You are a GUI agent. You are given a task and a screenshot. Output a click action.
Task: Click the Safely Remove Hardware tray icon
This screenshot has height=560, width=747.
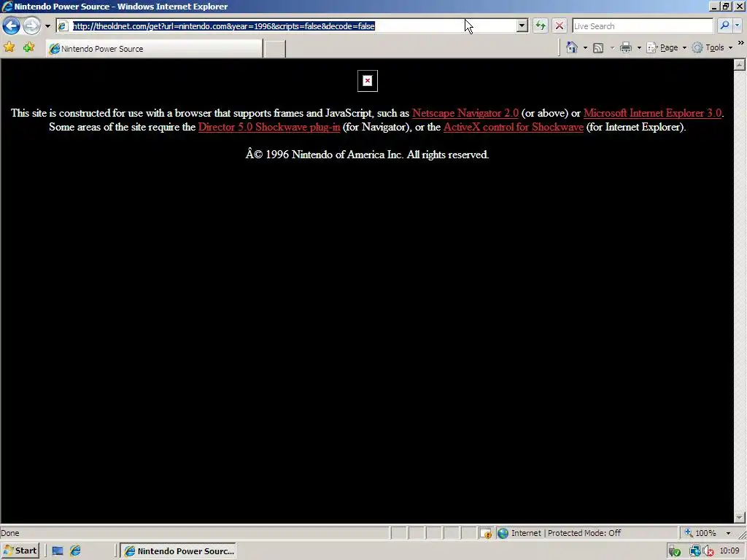(x=674, y=551)
